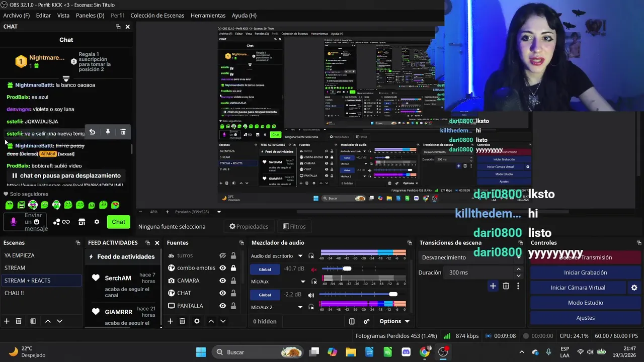Screen dimensions: 644x362
Task: Remove the selected scene with trash icon
Action: (19, 321)
